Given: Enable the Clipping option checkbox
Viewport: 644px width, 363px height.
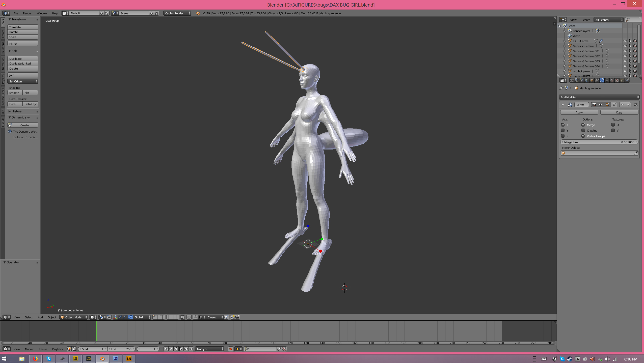Looking at the screenshot, I should [x=583, y=130].
